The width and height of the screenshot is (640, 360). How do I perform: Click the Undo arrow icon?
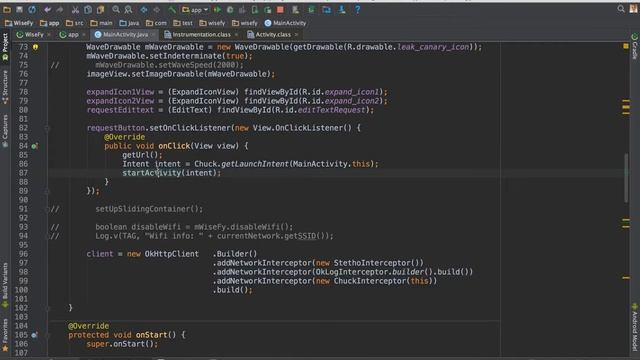click(x=48, y=9)
